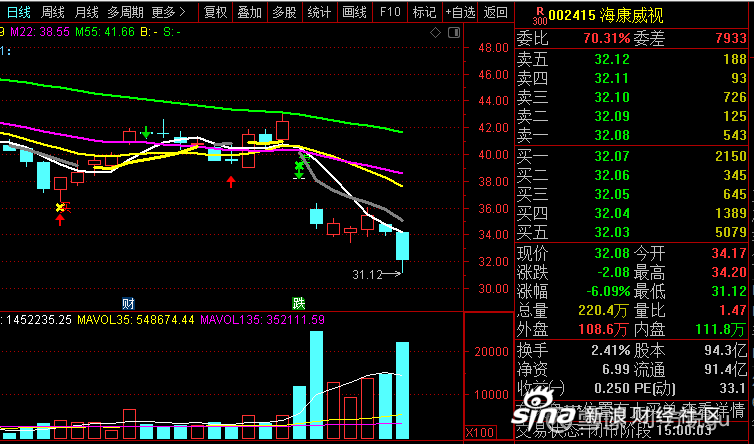Click the 今开 34.17 open price
Image resolution: width=754 pixels, height=444 pixels.
click(x=729, y=253)
